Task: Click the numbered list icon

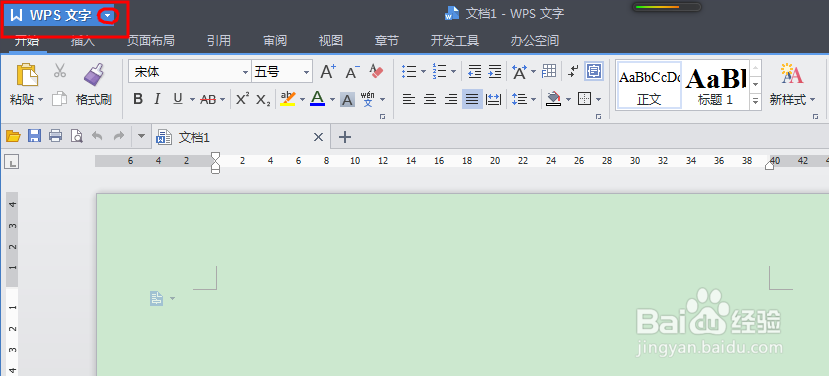Action: point(439,71)
